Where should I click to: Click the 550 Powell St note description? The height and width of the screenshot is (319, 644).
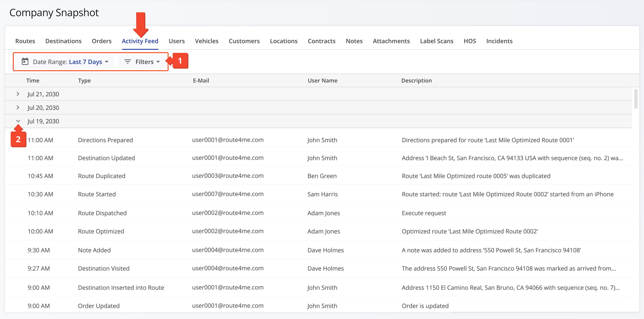coord(491,250)
